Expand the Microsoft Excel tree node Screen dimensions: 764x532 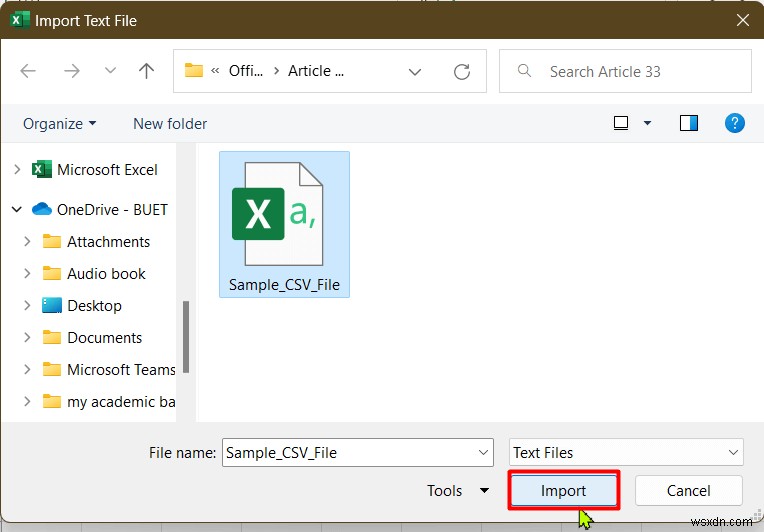[17, 170]
